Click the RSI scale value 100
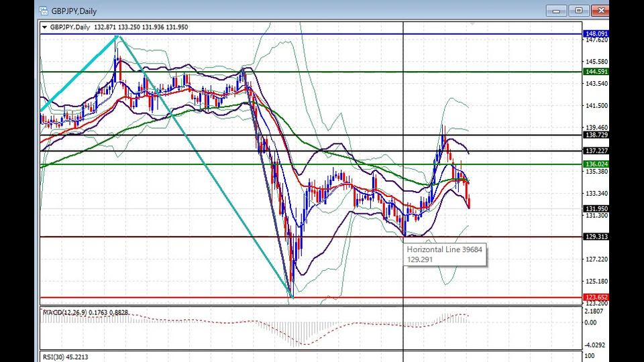 pyautogui.click(x=590, y=356)
